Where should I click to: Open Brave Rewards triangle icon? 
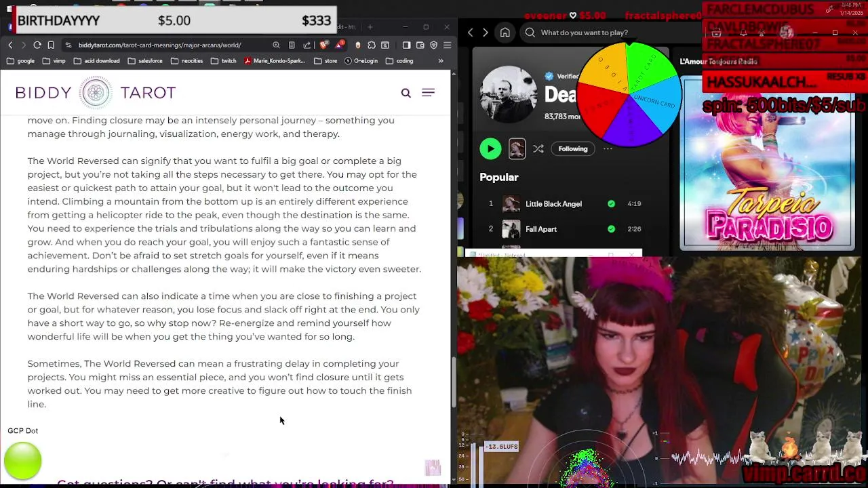click(x=340, y=45)
